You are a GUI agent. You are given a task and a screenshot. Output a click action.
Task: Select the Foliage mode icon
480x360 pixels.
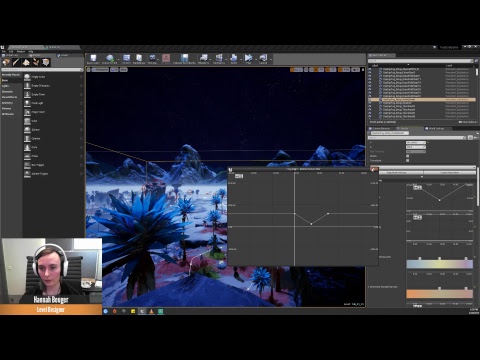36,62
